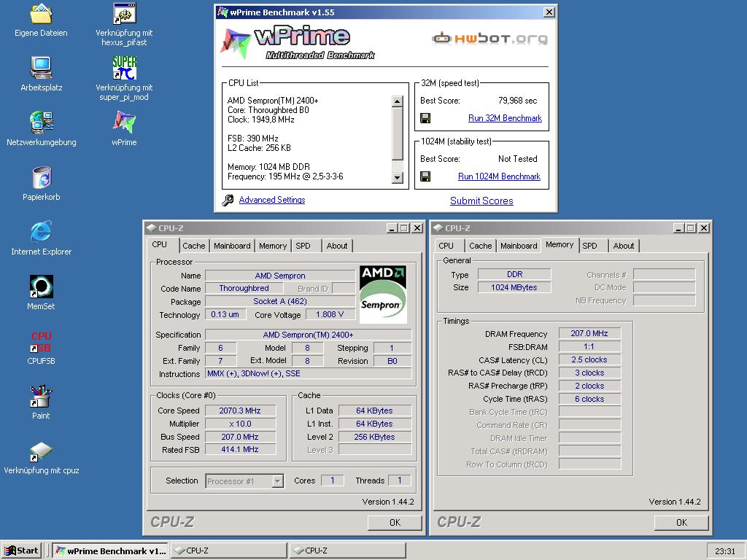Click the right CPU-Z window title icon
The height and width of the screenshot is (560, 747).
tap(438, 228)
